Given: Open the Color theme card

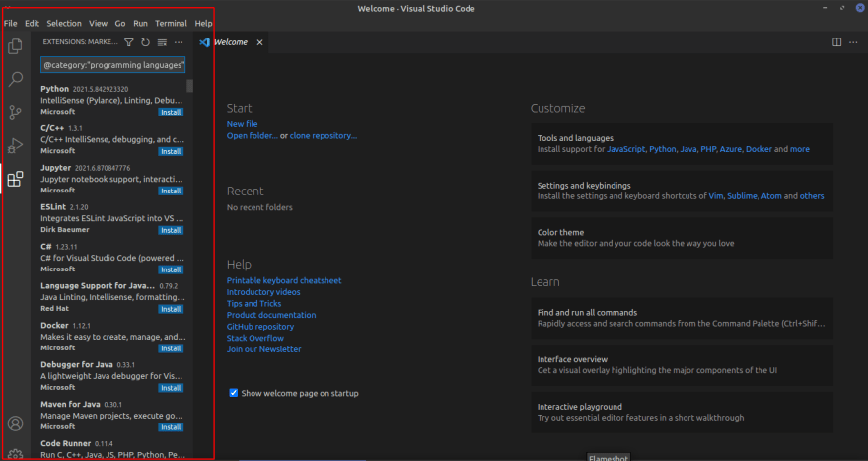Looking at the screenshot, I should pos(682,238).
